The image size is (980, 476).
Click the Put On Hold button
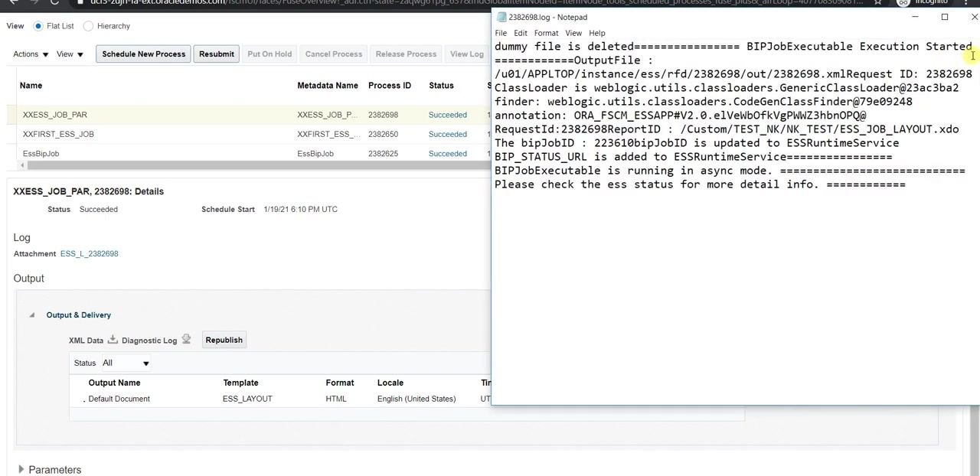tap(269, 54)
